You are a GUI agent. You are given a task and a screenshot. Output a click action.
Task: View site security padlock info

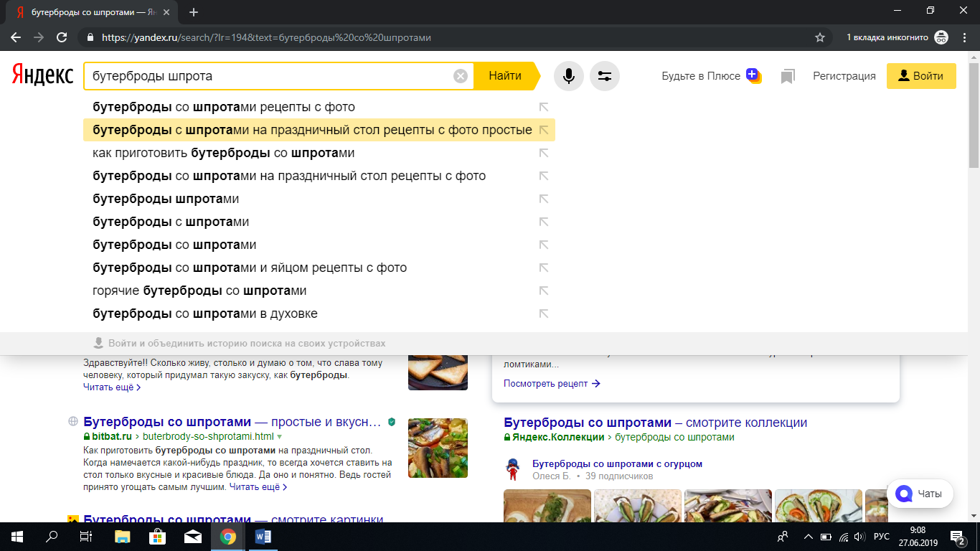90,37
